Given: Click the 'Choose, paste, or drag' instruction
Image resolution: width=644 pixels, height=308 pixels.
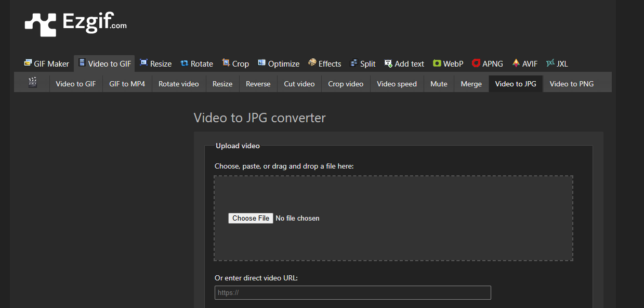Looking at the screenshot, I should (284, 166).
